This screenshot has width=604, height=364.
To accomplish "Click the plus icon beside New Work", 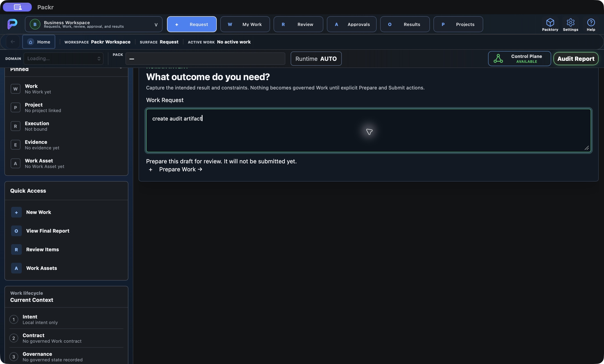I will coord(16,212).
